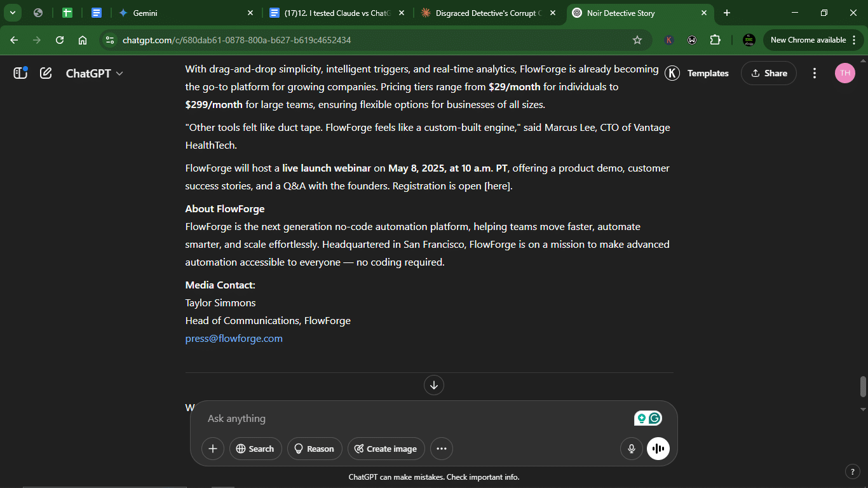Open the TH profile avatar menu
This screenshot has width=868, height=488.
[844, 73]
